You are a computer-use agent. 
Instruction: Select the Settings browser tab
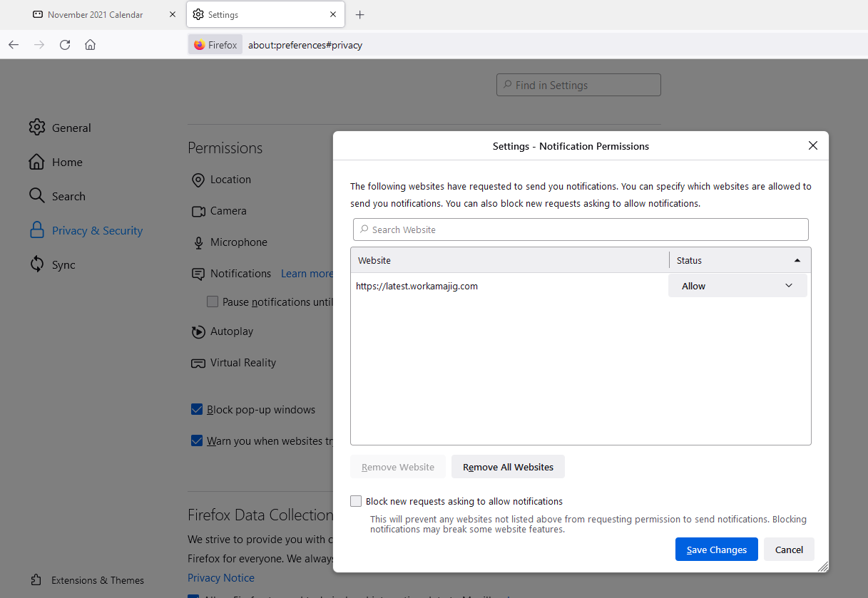click(266, 14)
